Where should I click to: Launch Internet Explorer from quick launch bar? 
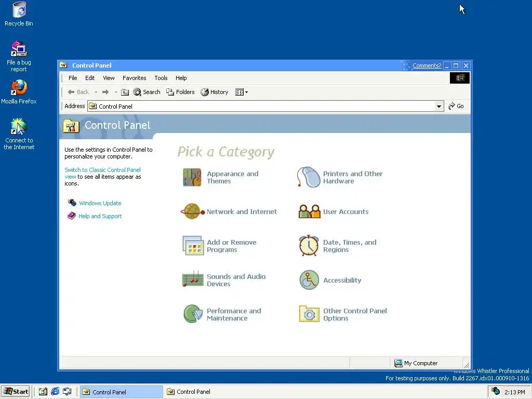point(55,392)
